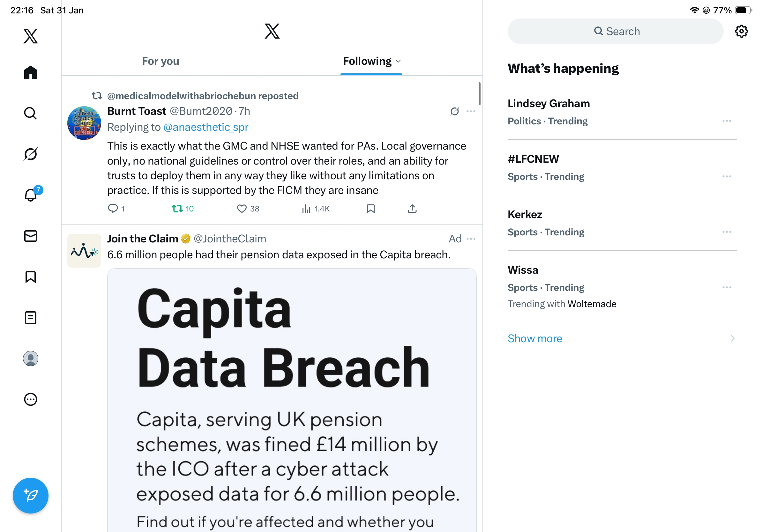Open Bookmarks in left sidebar
Viewport: 762px width, 532px height.
click(x=31, y=277)
